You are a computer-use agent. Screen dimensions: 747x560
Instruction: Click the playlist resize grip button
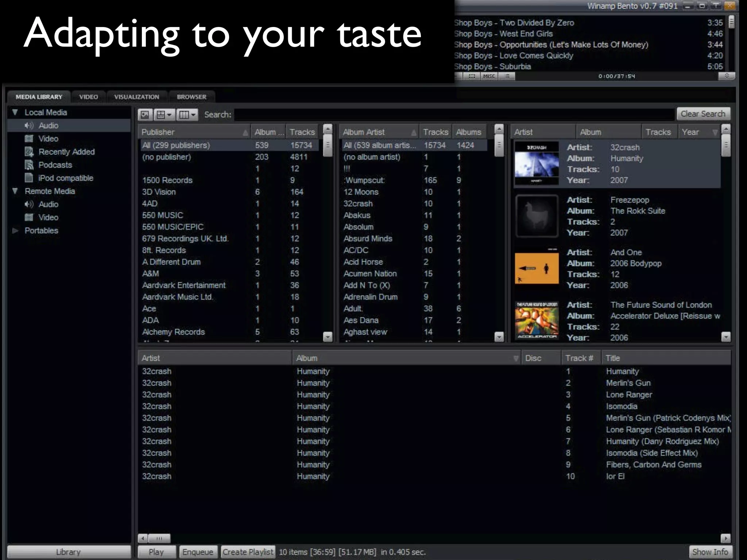[727, 76]
